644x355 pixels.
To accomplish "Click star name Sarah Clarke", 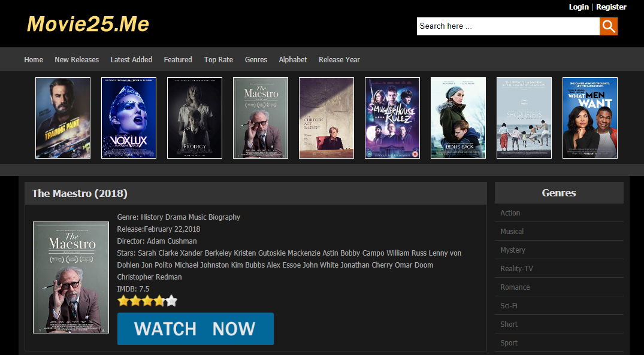I will tap(158, 253).
